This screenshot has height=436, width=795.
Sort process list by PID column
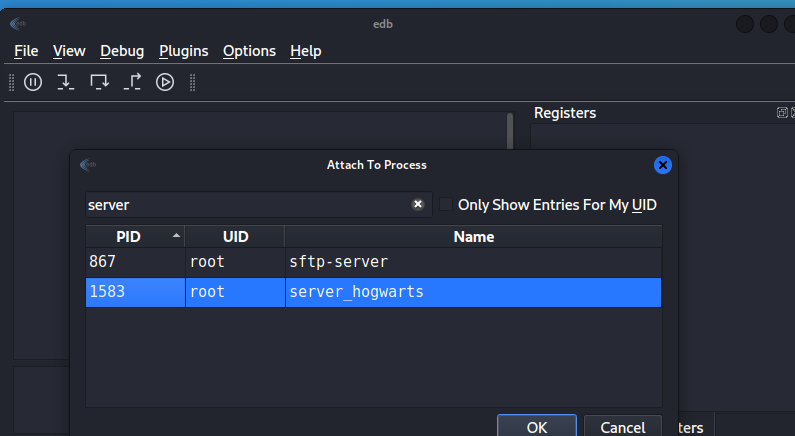tap(134, 237)
